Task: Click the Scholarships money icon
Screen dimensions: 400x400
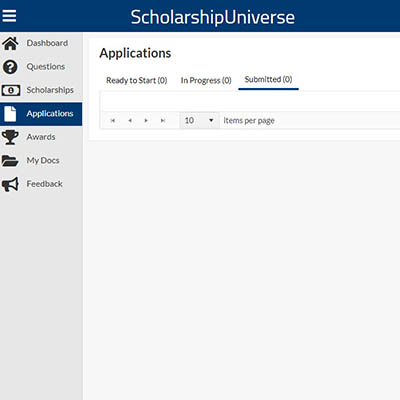Action: tap(11, 90)
